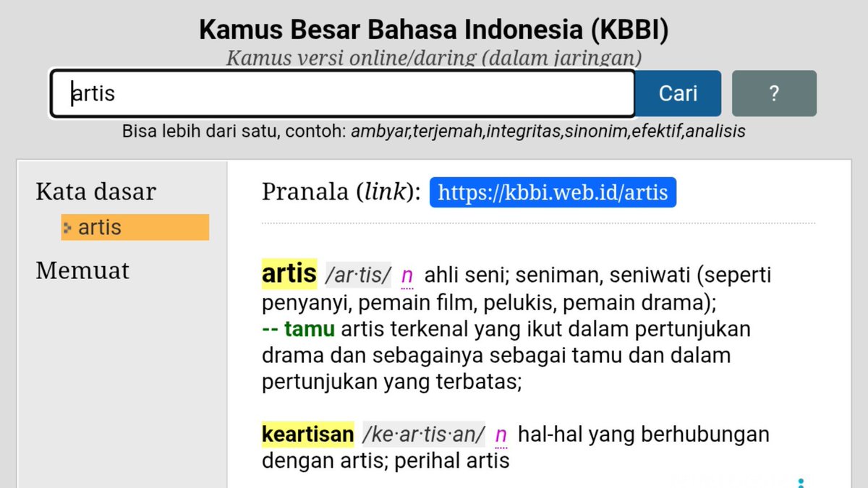The width and height of the screenshot is (868, 488).
Task: Click the green phrase -- tamu
Action: (x=298, y=330)
